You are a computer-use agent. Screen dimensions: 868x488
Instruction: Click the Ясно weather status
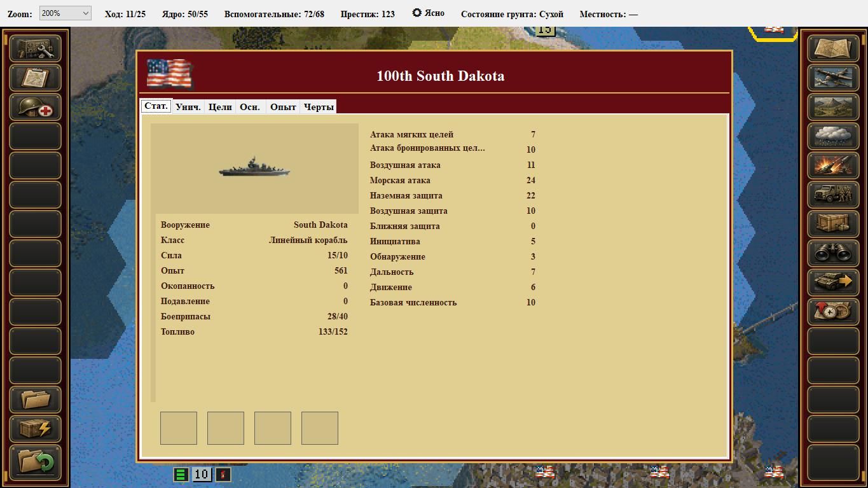(429, 13)
